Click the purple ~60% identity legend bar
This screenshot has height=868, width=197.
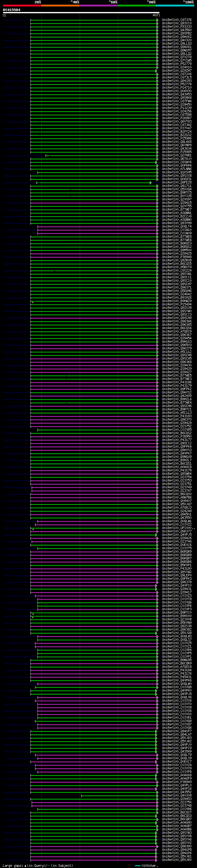[x=99, y=6]
